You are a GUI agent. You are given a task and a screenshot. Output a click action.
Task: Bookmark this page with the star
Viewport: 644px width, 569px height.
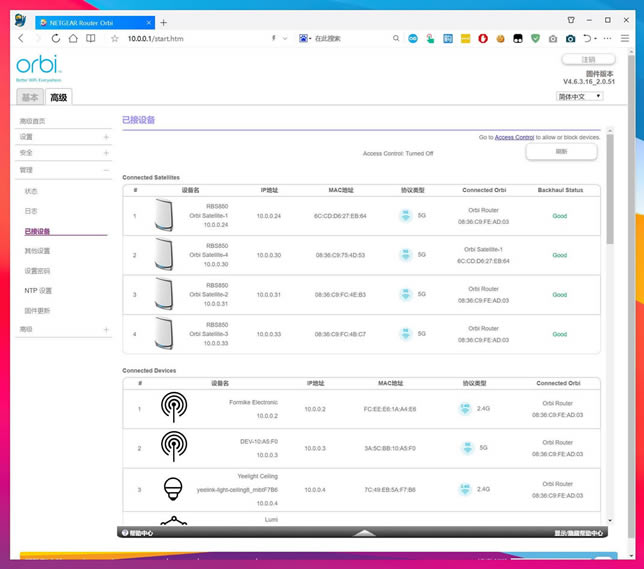pyautogui.click(x=115, y=39)
